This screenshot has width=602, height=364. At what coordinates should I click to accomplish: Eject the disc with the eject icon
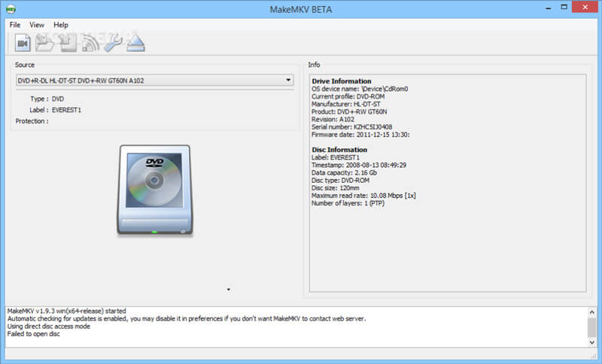pyautogui.click(x=135, y=43)
